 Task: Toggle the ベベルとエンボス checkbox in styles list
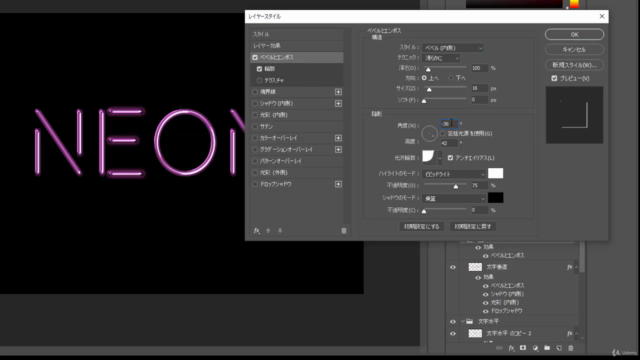point(255,58)
